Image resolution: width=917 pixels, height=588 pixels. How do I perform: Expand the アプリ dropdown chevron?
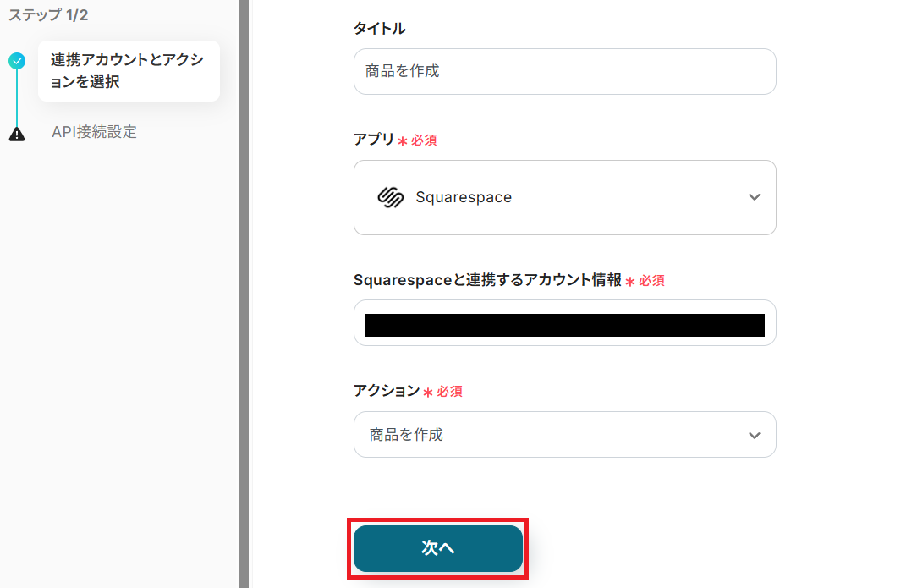coord(755,197)
